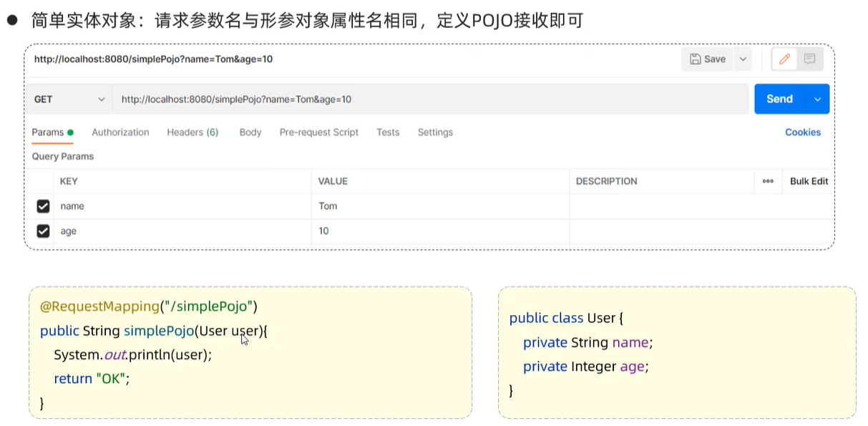Open the comment icon beside the pencil
Viewport: 868px width, 426px height.
click(x=809, y=59)
